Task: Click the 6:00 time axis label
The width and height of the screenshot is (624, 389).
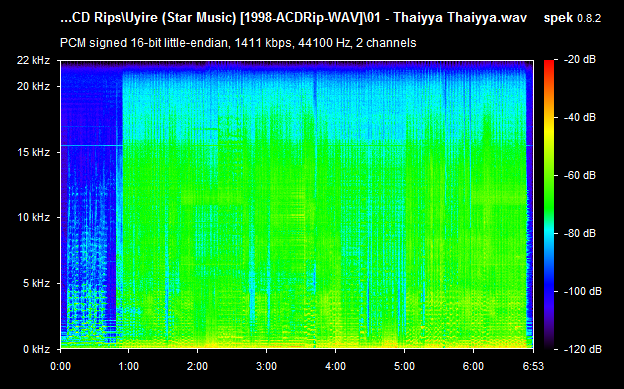Action: [474, 366]
